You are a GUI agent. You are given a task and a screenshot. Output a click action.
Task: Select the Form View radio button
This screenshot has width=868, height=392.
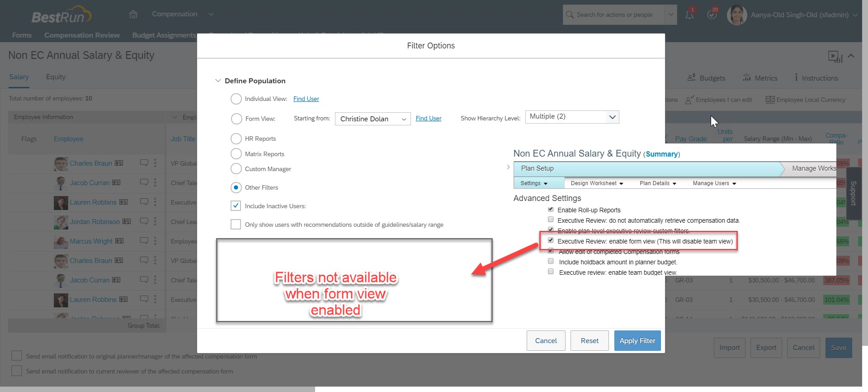click(x=236, y=119)
